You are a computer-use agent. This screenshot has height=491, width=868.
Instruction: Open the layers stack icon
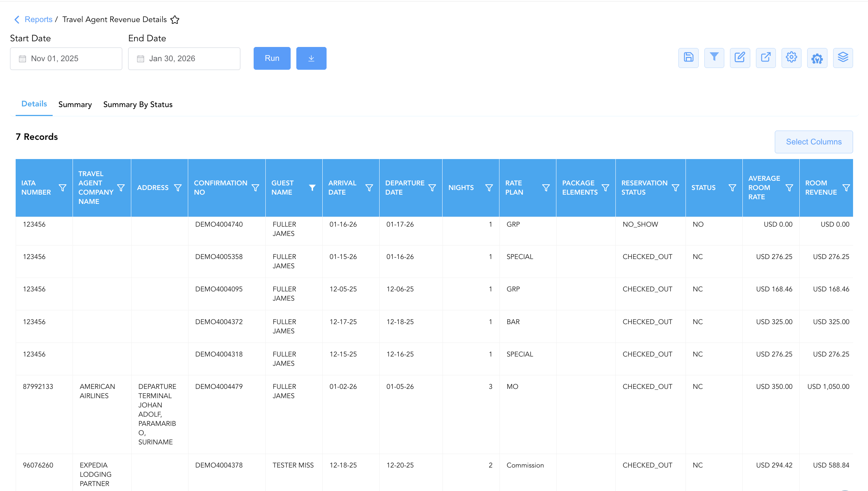[843, 58]
